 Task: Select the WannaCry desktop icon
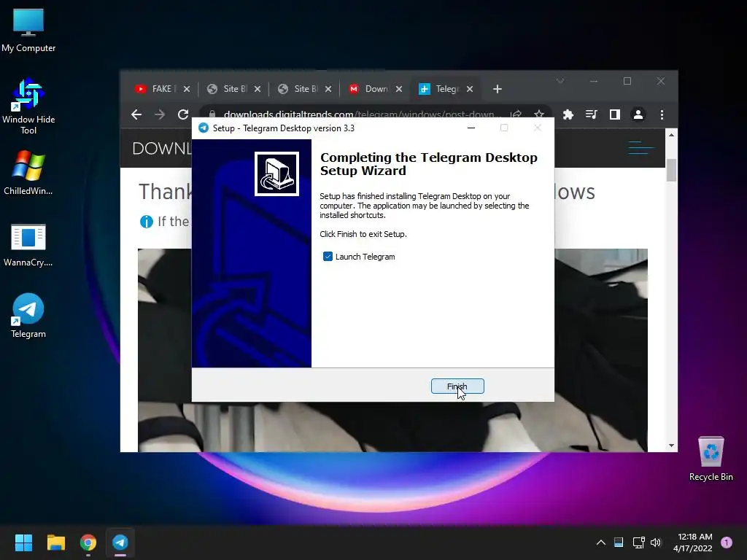click(x=28, y=245)
